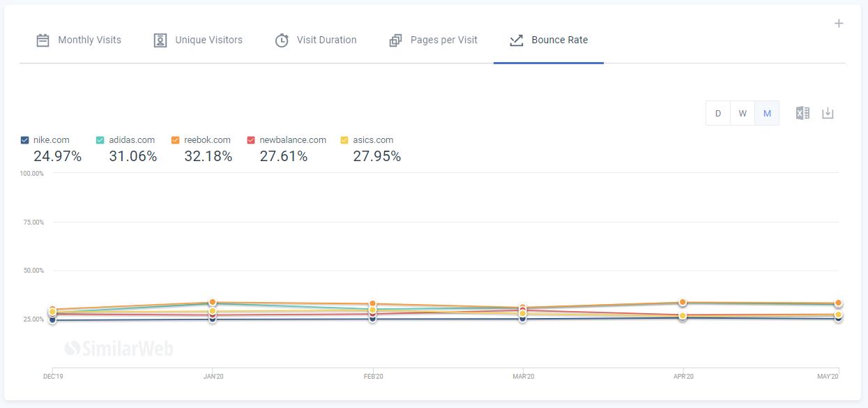Toggle the asics.com checkbox
This screenshot has height=408, width=868.
click(x=344, y=140)
